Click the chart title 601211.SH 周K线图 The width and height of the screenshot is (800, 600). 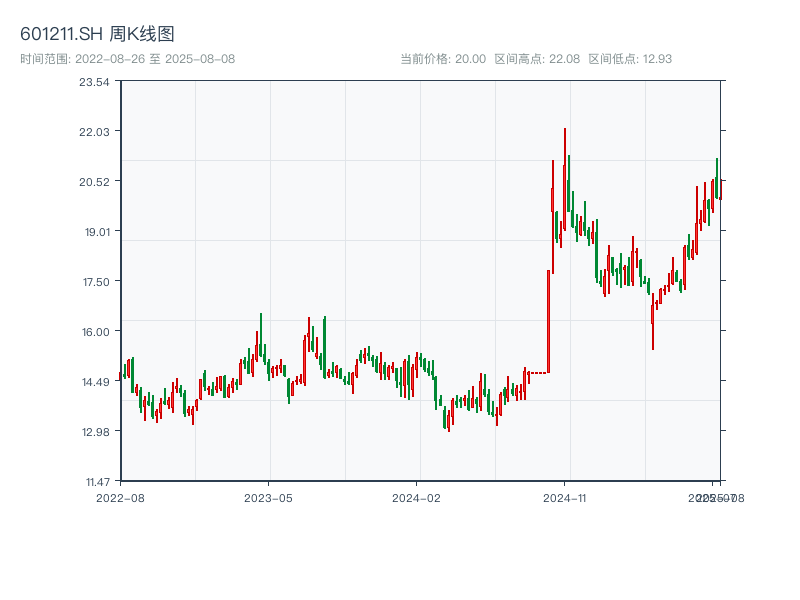point(97,34)
